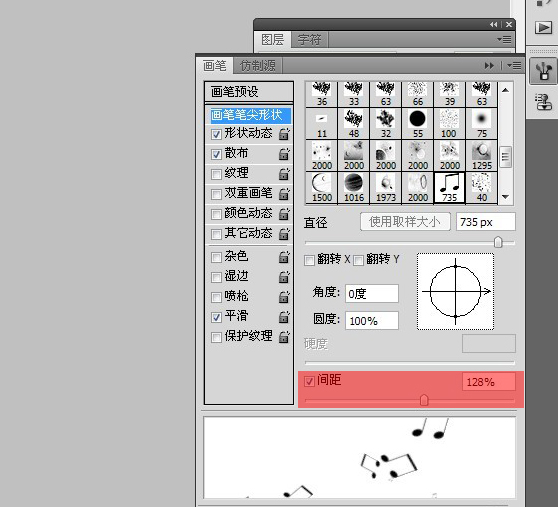Image resolution: width=558 pixels, height=507 pixels.
Task: Open the Brushes panel icon in the dock
Action: pos(543,71)
